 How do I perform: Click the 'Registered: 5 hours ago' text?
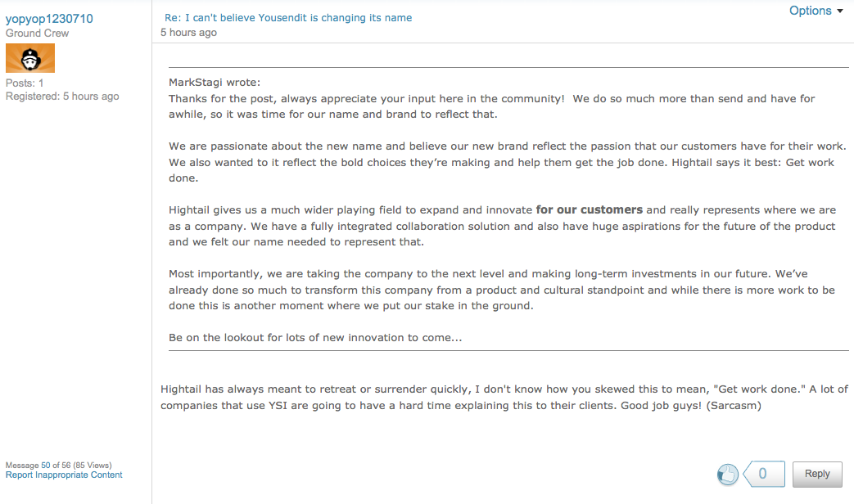point(62,97)
